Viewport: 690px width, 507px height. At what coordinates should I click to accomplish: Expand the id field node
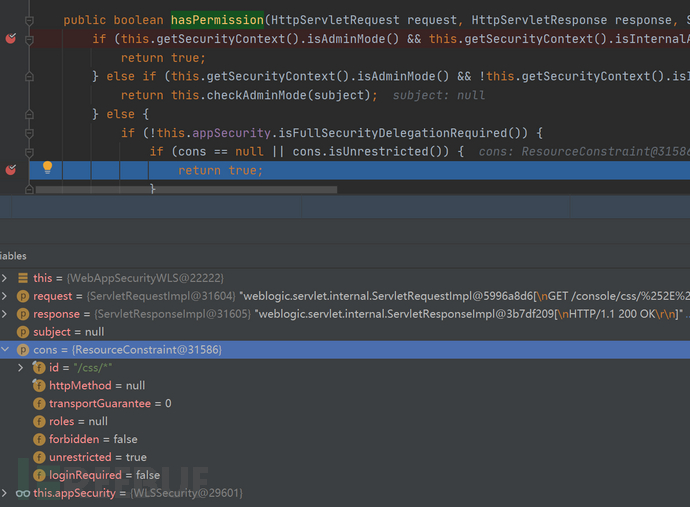coord(21,367)
